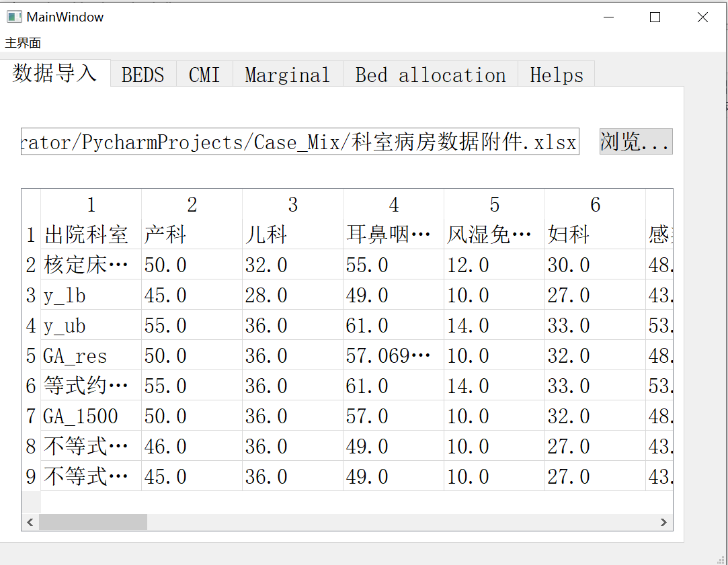The image size is (728, 565).
Task: Open the 主界面 menu
Action: pyautogui.click(x=23, y=42)
